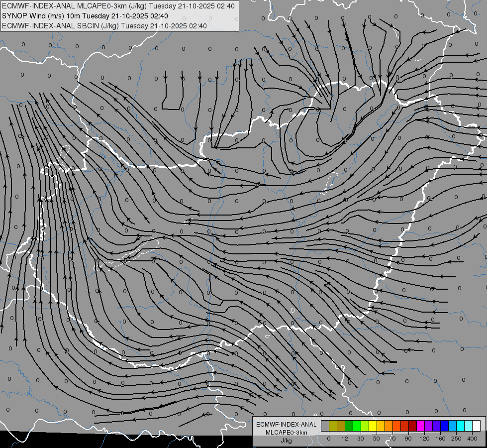Select the 120 tick label on the legend
This screenshot has height=448, width=487.
[424, 439]
